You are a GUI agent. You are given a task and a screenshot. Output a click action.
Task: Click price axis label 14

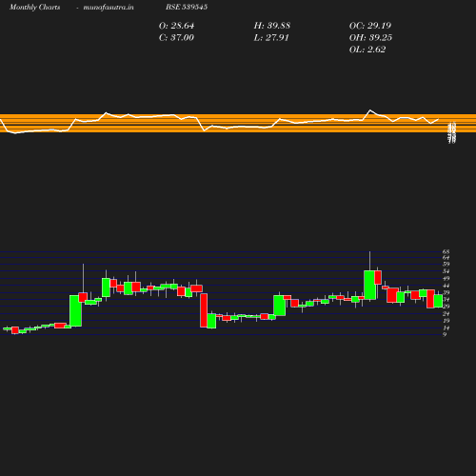pyautogui.click(x=446, y=327)
